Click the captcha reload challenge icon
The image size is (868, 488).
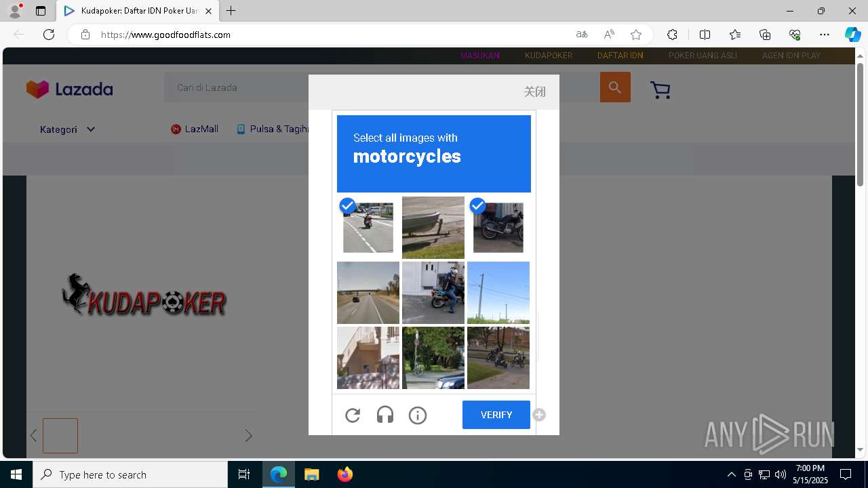(353, 415)
